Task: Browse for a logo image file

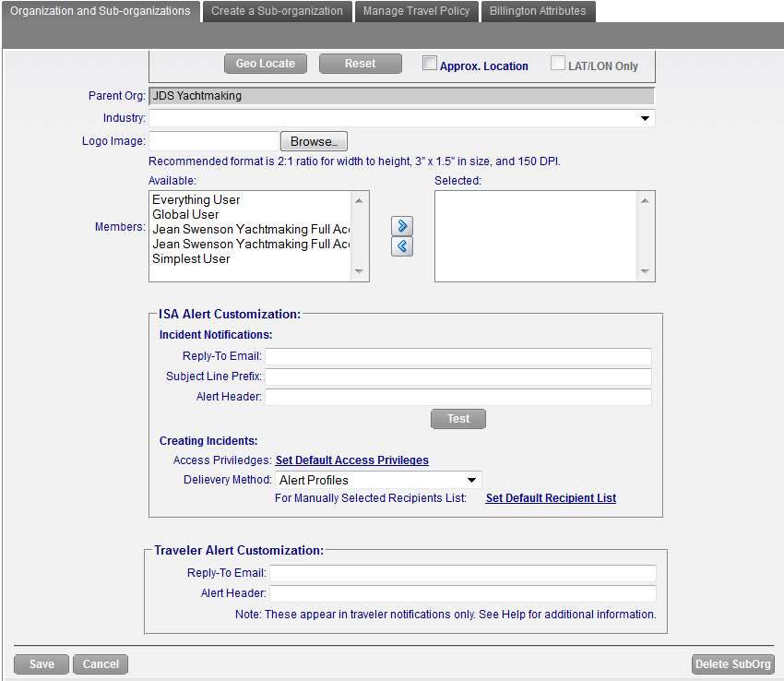Action: [x=314, y=141]
